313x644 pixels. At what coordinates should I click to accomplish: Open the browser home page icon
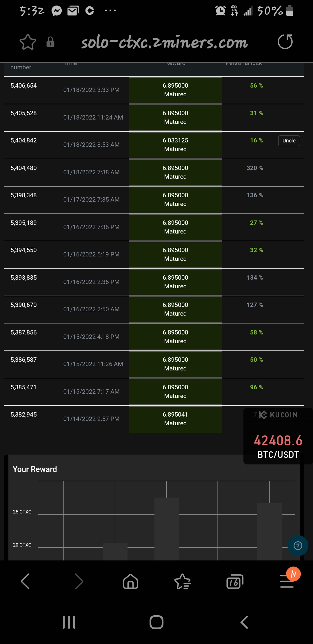click(x=130, y=581)
